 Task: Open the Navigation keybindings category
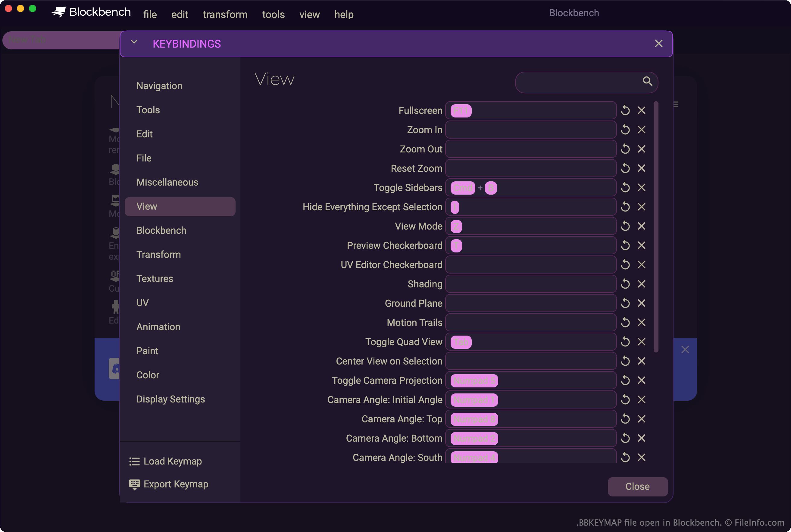(x=159, y=86)
